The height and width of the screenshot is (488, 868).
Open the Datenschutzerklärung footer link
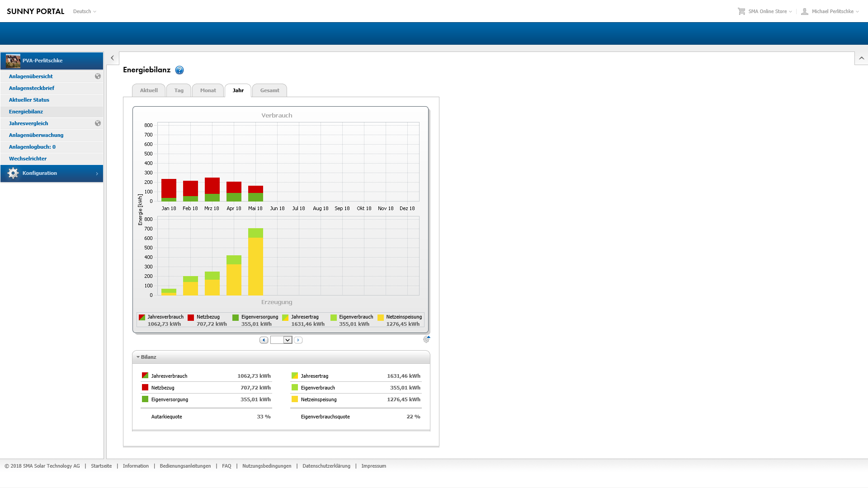(x=326, y=466)
